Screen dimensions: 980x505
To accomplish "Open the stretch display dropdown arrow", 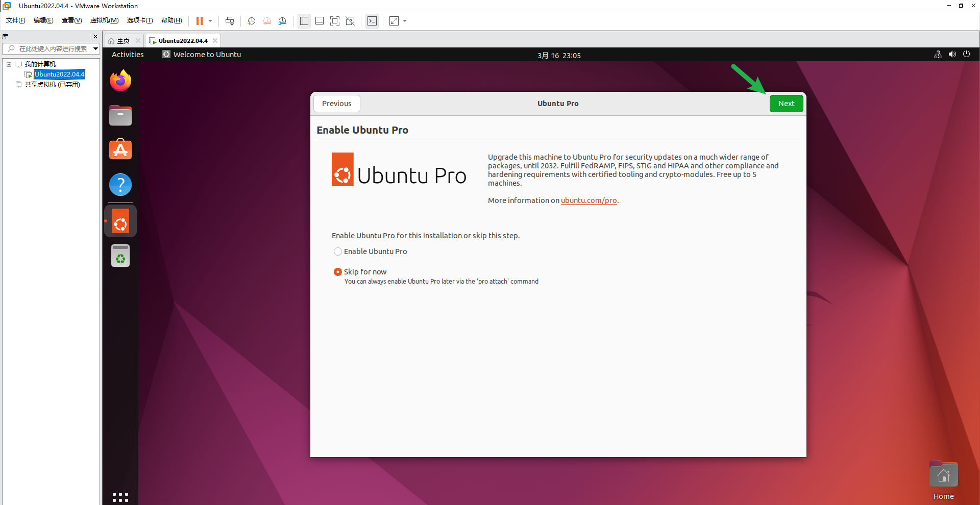I will tap(405, 21).
